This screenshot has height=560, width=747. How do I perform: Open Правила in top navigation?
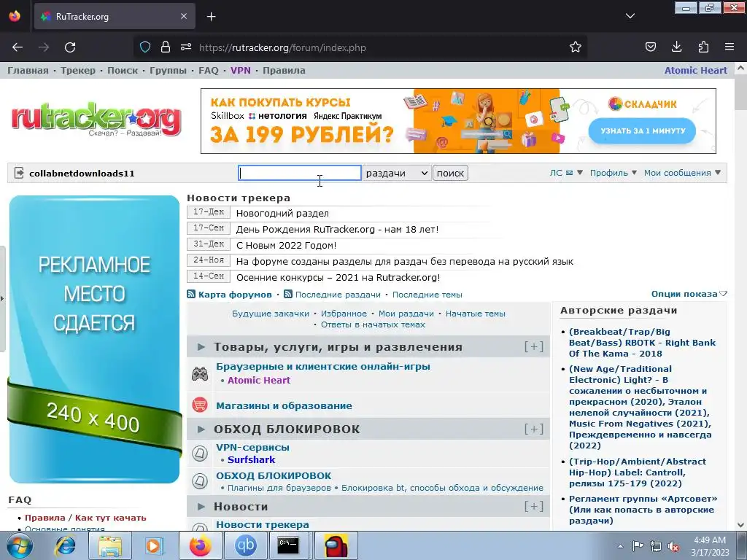[284, 71]
